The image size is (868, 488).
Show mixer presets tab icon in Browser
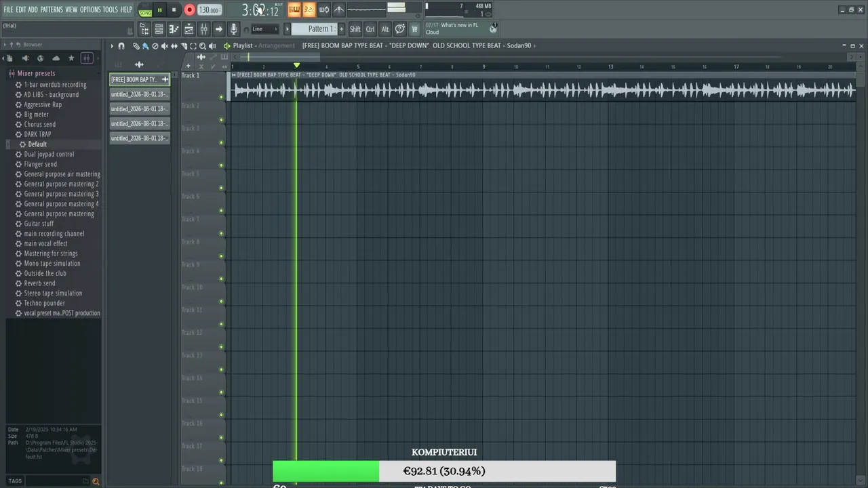coord(87,58)
